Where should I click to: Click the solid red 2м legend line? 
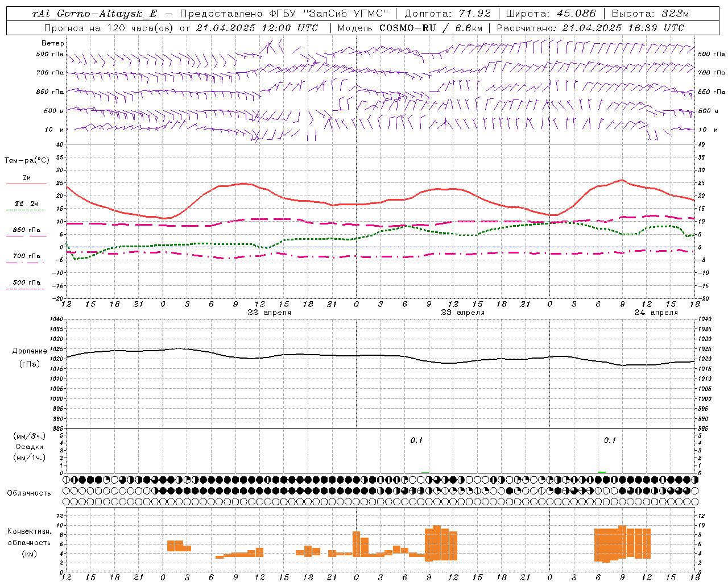coord(26,184)
